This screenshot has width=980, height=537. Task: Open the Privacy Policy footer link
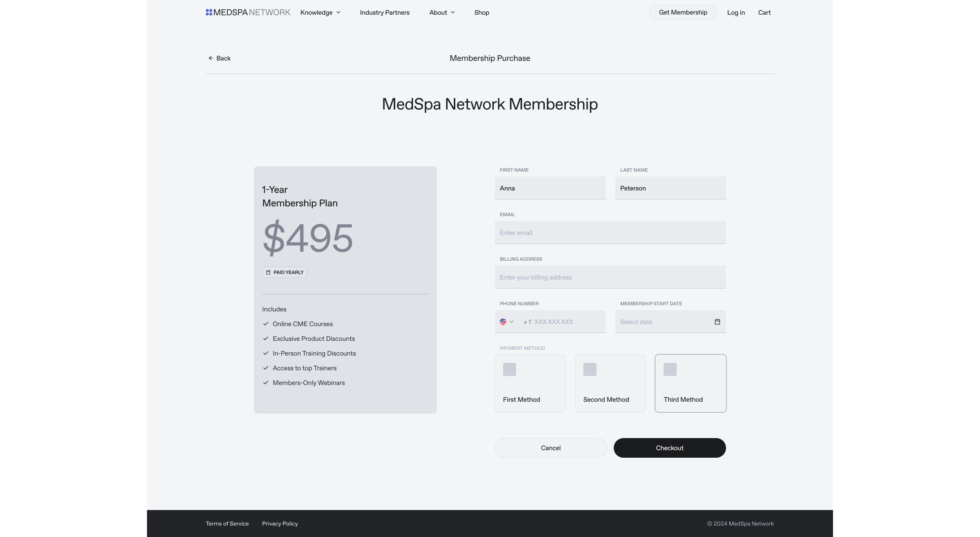tap(280, 524)
